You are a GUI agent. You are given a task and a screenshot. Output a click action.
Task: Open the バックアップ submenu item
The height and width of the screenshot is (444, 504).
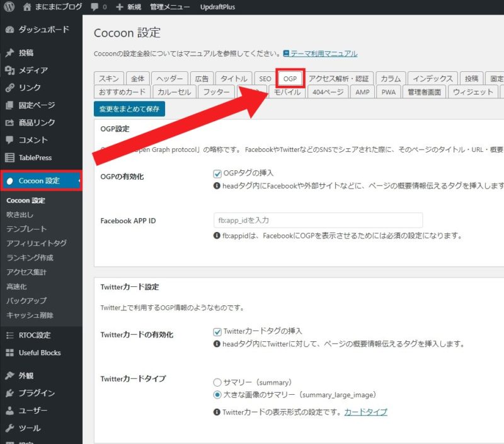[x=26, y=301]
